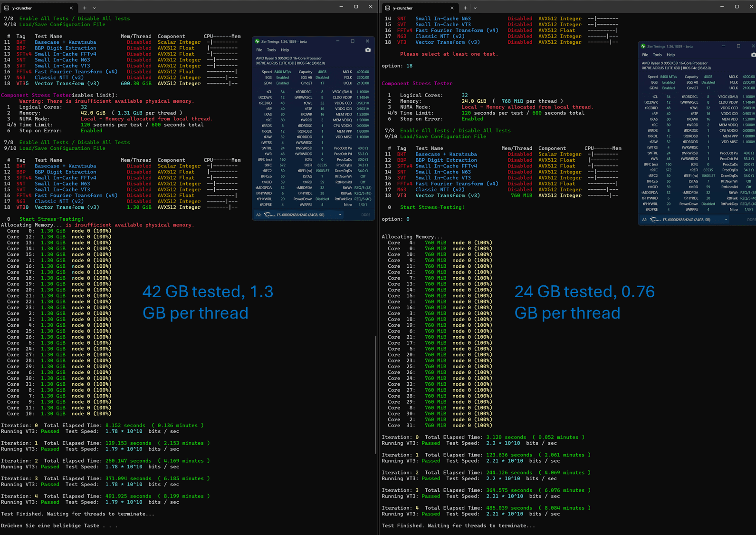Image resolution: width=756 pixels, height=535 pixels.
Task: Click tREFI value '65535' in left ZenTimings
Action: coord(322,165)
